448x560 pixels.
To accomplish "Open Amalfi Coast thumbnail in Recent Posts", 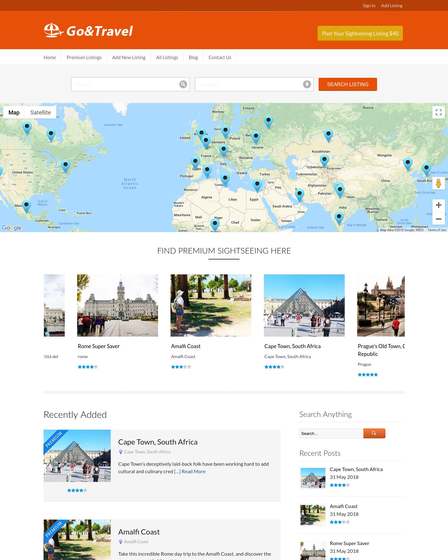I will point(313,515).
